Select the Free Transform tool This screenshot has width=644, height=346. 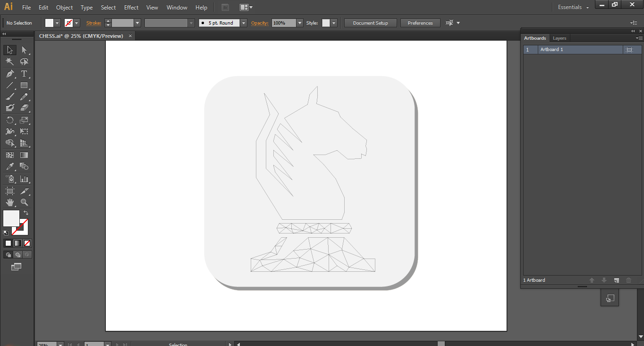pyautogui.click(x=24, y=132)
